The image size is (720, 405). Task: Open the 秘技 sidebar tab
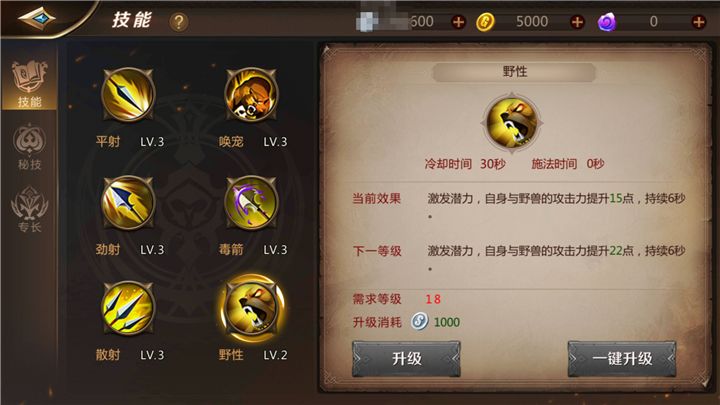tap(29, 147)
